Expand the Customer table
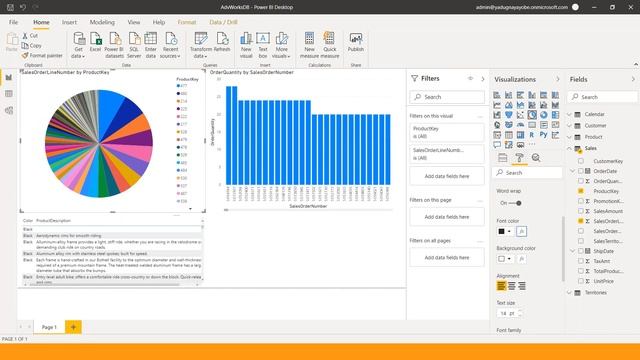640x360 pixels. coord(570,126)
